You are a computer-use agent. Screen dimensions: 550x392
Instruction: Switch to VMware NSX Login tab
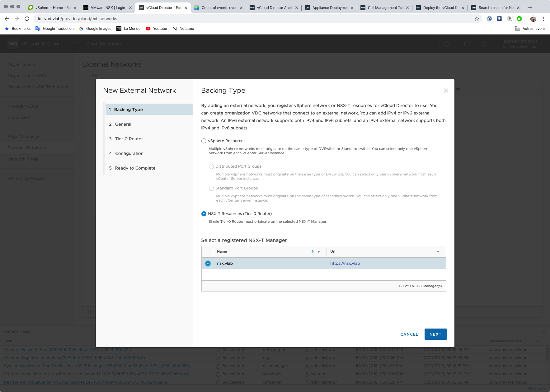click(x=108, y=8)
